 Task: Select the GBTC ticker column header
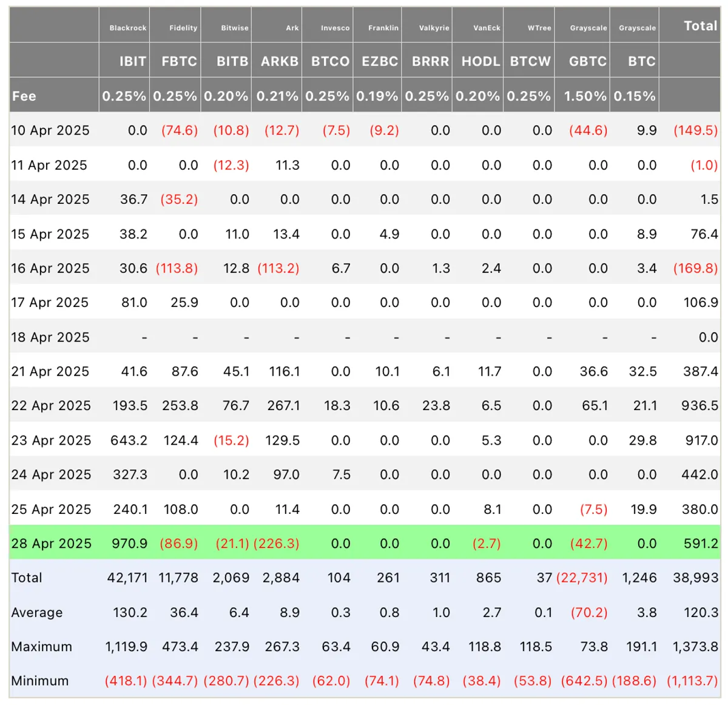click(x=588, y=61)
